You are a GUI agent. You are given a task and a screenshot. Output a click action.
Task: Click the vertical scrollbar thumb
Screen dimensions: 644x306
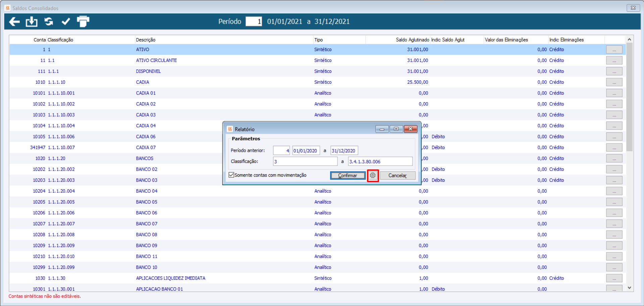[630, 97]
